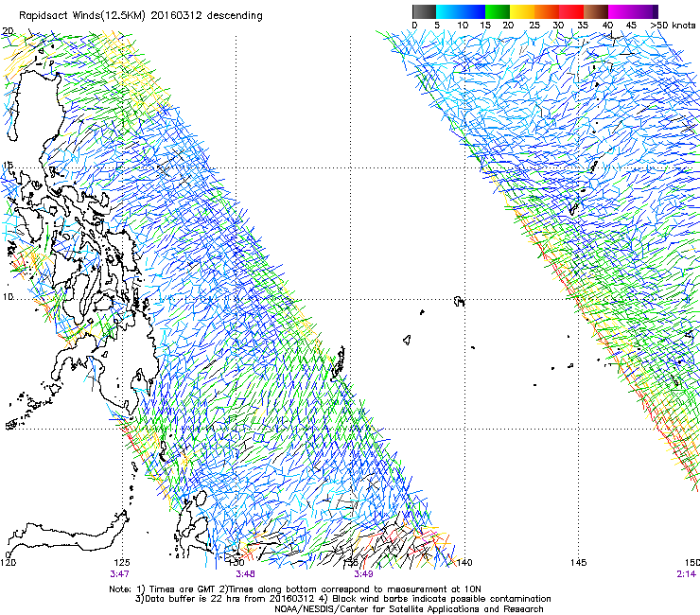Click the note about times measured at 10N
The image size is (700, 615).
[350, 589]
